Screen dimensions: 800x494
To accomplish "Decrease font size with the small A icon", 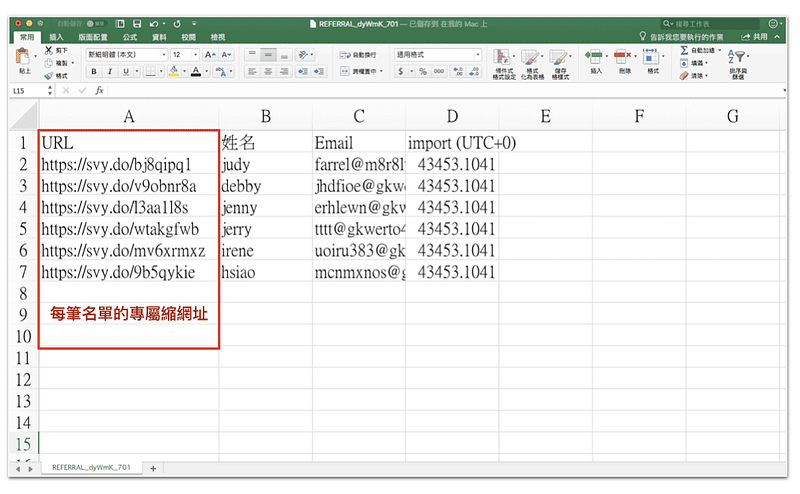I will (x=227, y=55).
